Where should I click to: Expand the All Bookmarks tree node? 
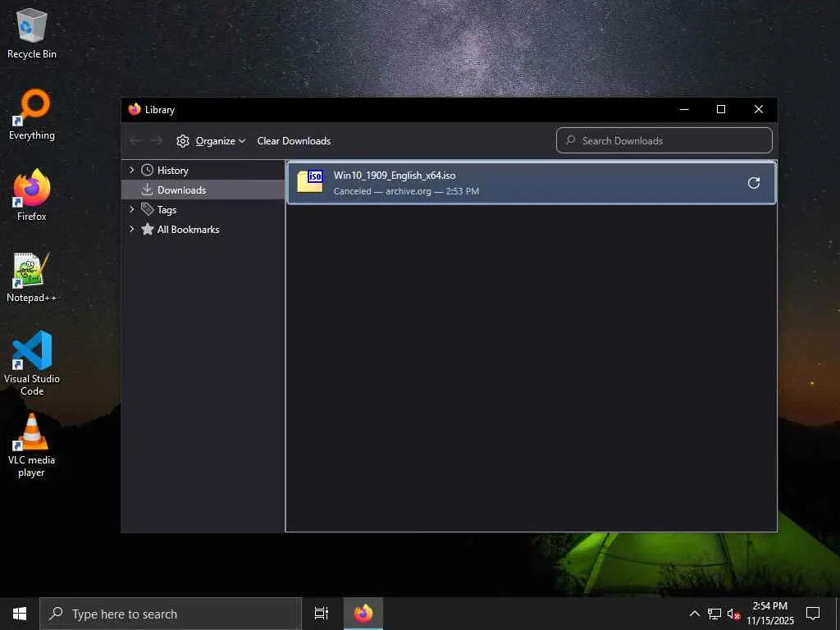click(132, 230)
